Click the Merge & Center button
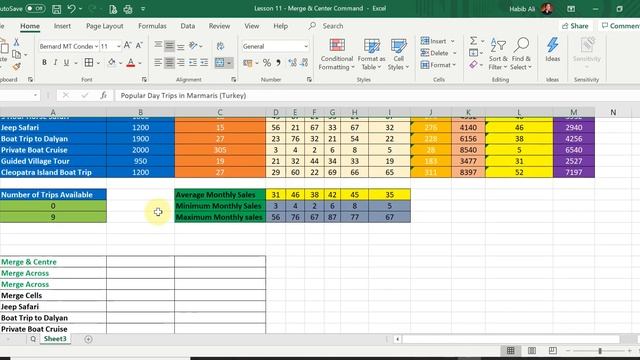Screen dimensions: 640x360 tap(220, 62)
